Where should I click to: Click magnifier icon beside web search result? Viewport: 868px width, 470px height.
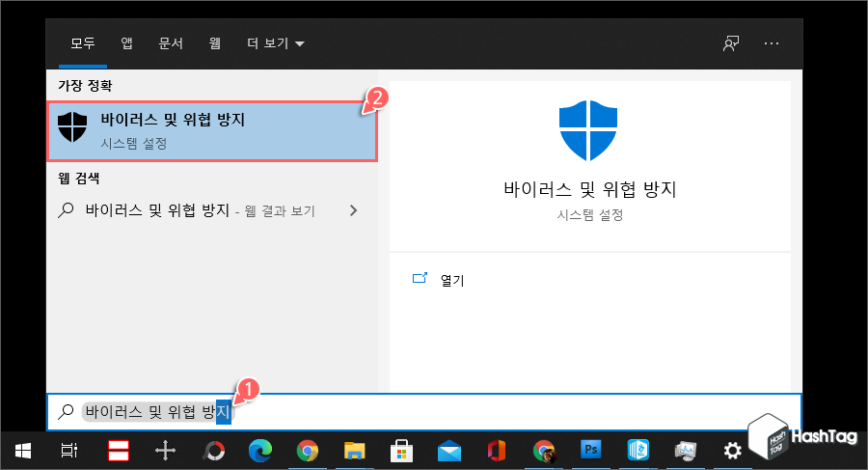(66, 210)
